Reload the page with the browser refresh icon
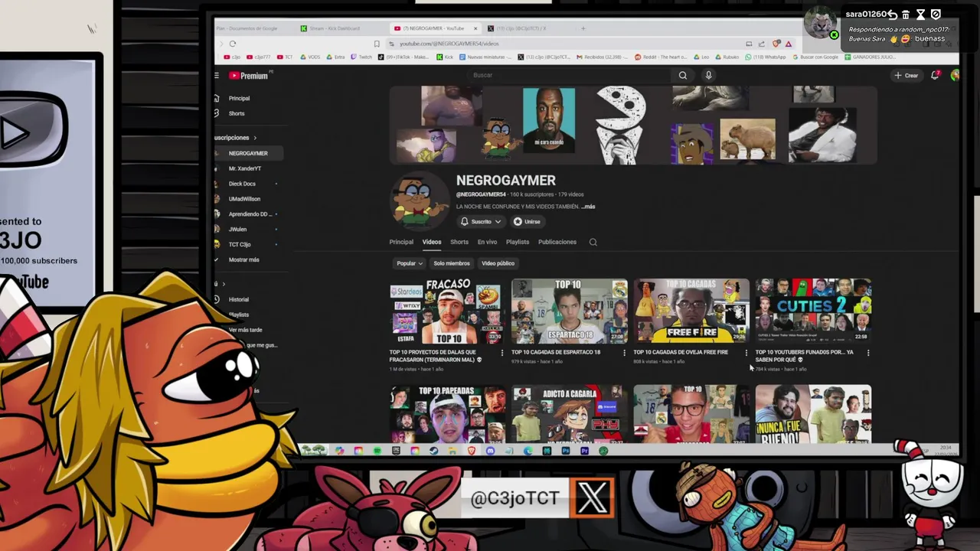The height and width of the screenshot is (551, 980). [x=233, y=44]
